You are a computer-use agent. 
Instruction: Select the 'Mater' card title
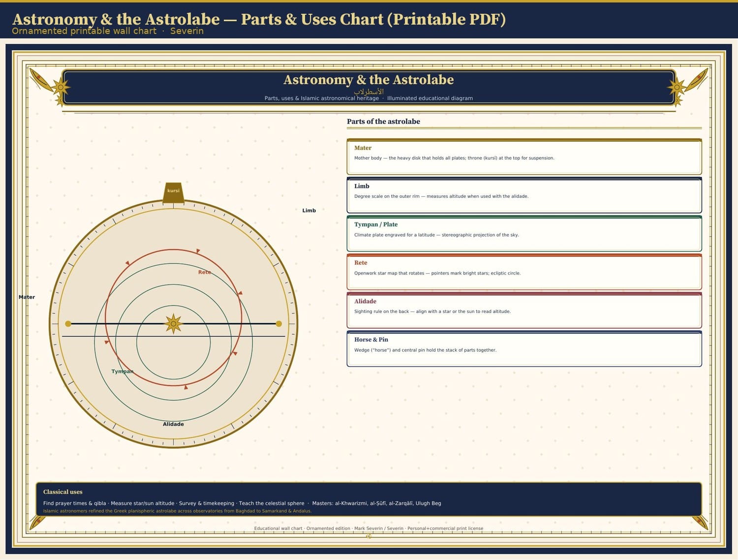363,148
